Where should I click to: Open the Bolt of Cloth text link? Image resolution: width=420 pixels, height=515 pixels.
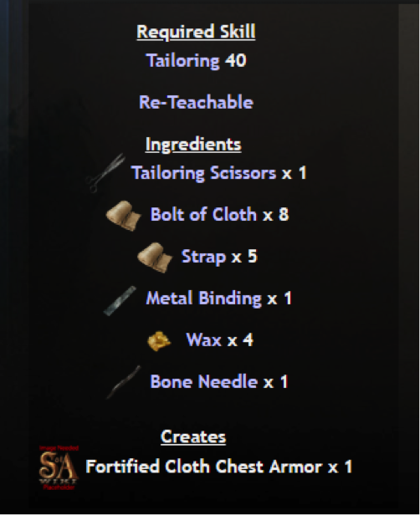point(203,215)
